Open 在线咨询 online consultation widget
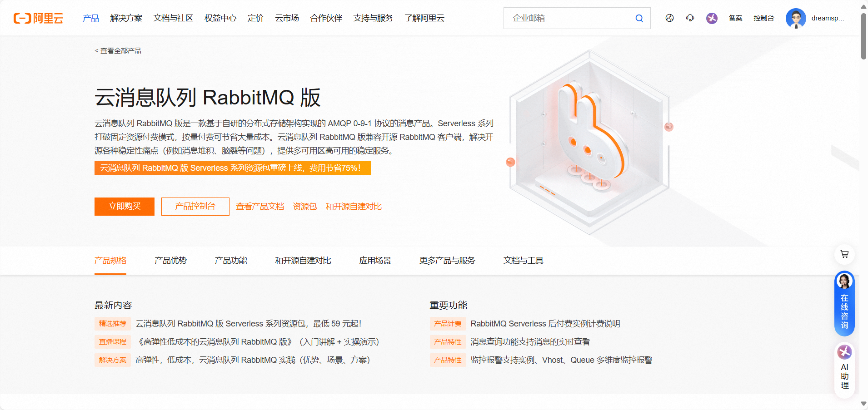 (x=844, y=303)
